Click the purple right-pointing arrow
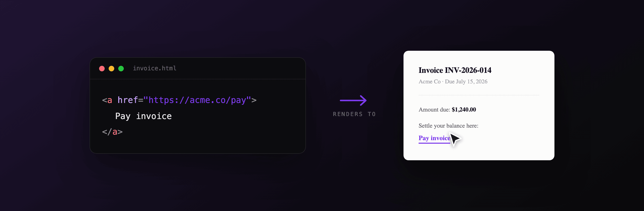This screenshot has width=644, height=211. (x=353, y=100)
